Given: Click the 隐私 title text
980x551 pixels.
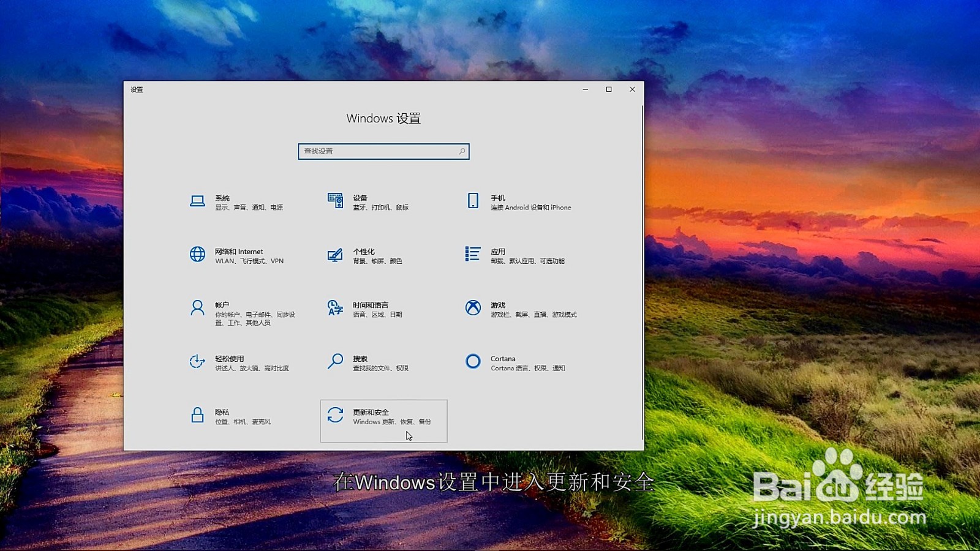Looking at the screenshot, I should click(x=222, y=412).
